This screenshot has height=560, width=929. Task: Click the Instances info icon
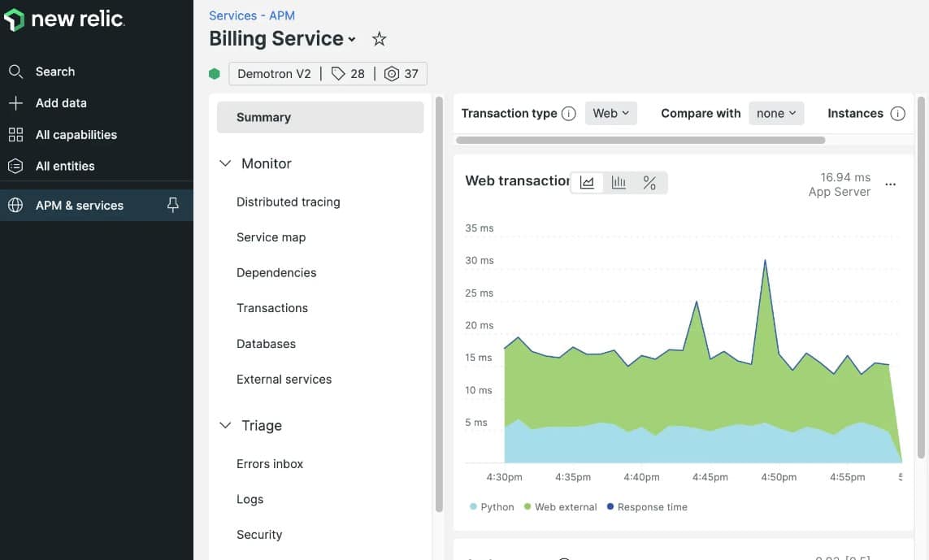[897, 114]
